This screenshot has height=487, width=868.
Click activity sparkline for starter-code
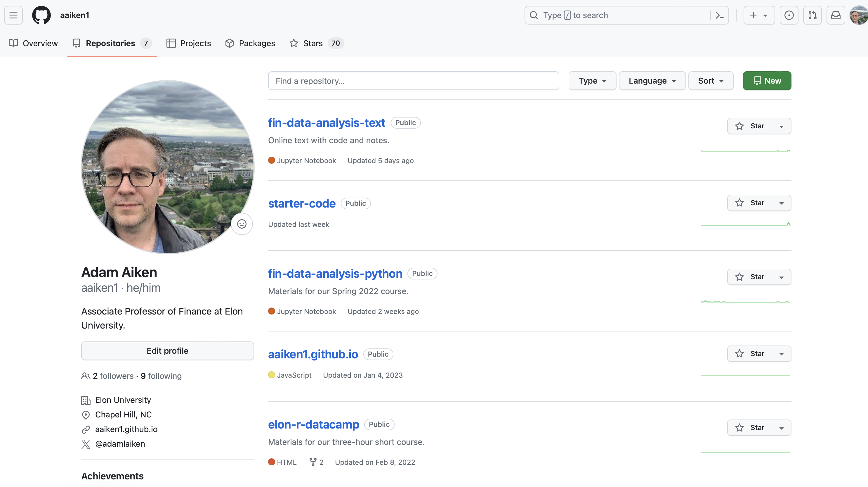[745, 224]
